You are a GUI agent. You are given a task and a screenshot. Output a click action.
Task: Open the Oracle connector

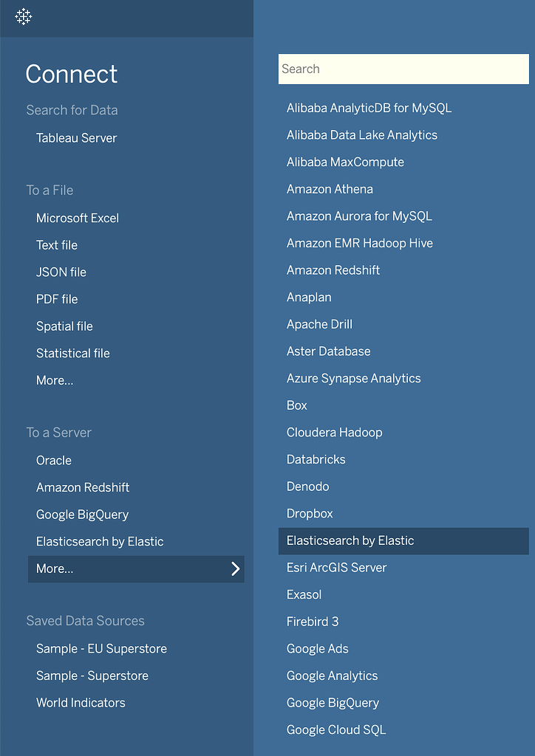(53, 460)
